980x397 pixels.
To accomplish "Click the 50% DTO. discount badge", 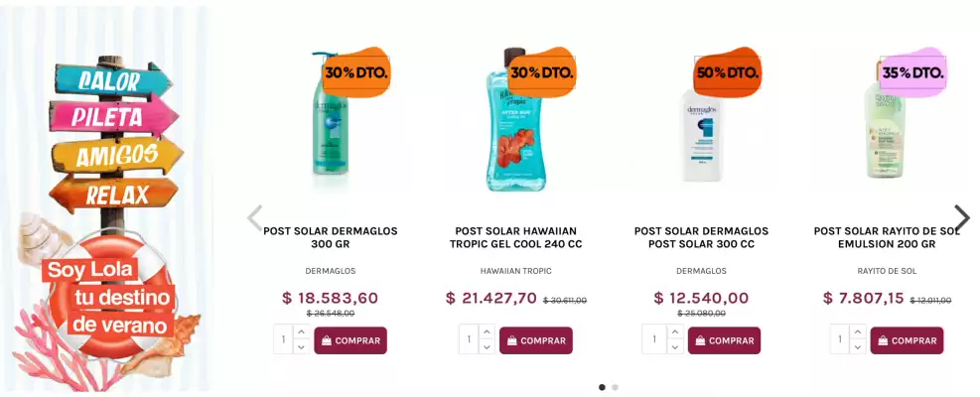I will (728, 72).
